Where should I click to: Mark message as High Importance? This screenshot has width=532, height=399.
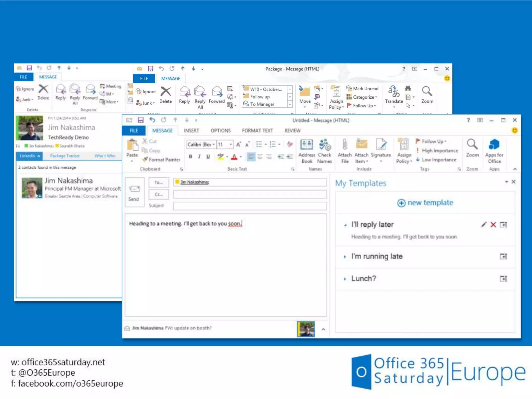(440, 151)
